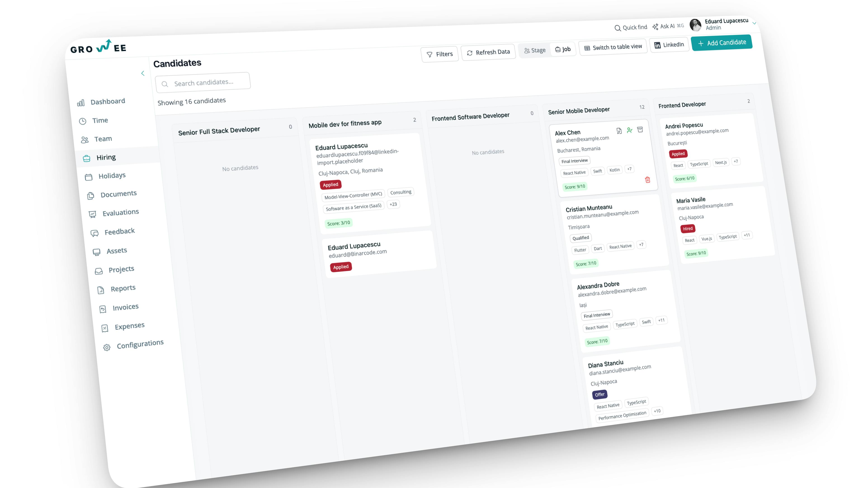
Task: Click Cristian Munteanu's Qualified stage badge
Action: (580, 238)
